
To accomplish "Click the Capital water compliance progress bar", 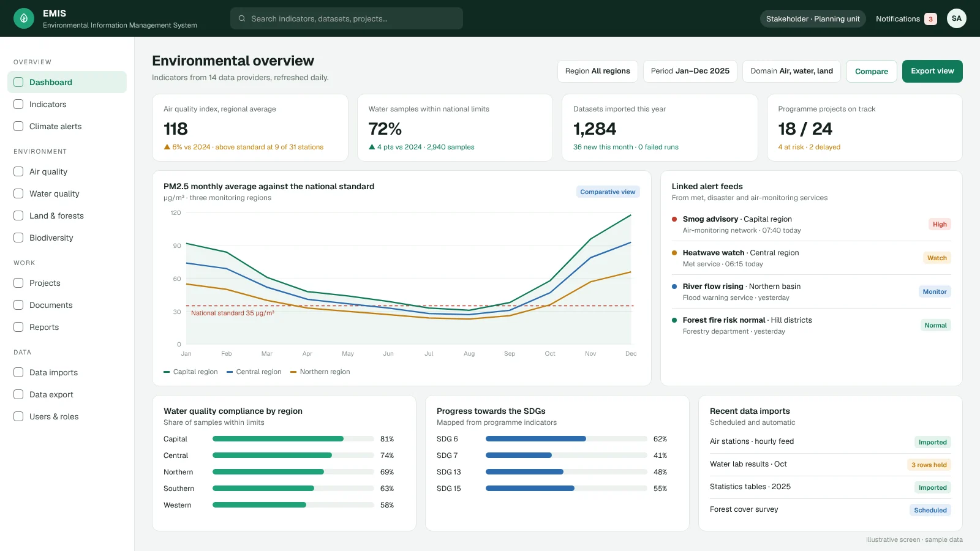I will click(x=293, y=439).
